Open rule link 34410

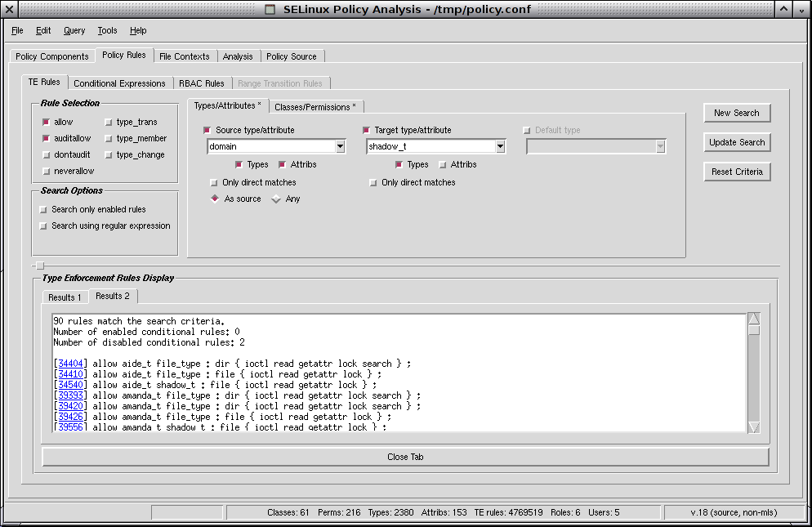point(70,374)
